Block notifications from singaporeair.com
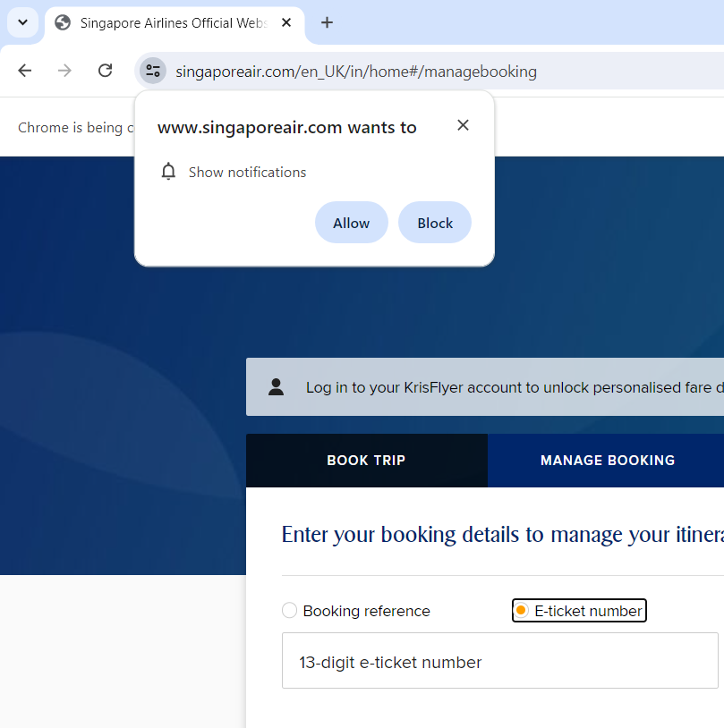This screenshot has width=724, height=728. pyautogui.click(x=435, y=223)
